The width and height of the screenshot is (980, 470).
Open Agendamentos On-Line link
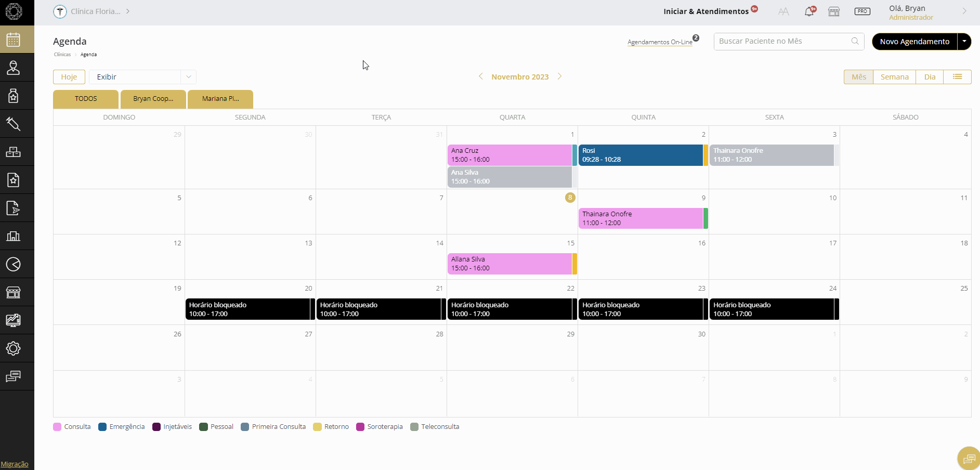(x=660, y=42)
